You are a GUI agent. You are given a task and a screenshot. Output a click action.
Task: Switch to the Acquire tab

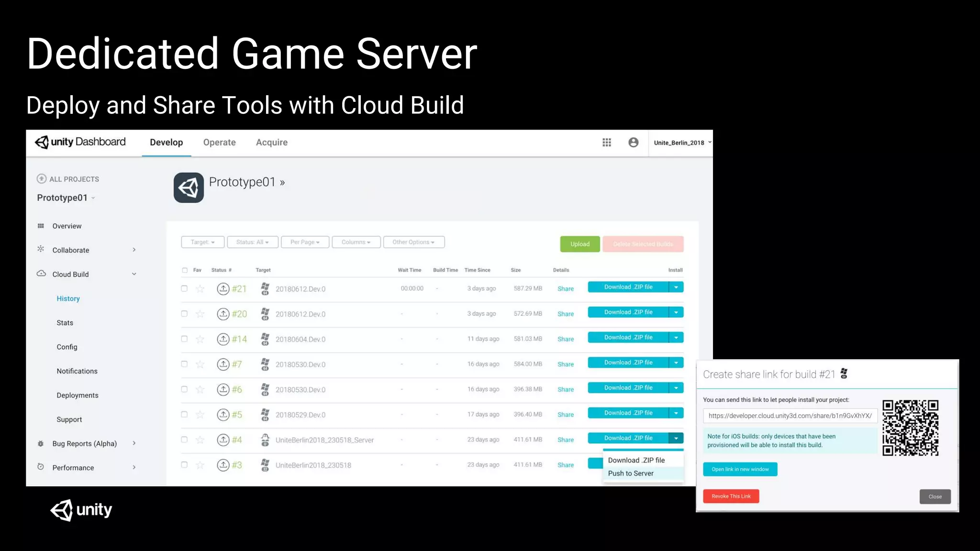click(272, 143)
